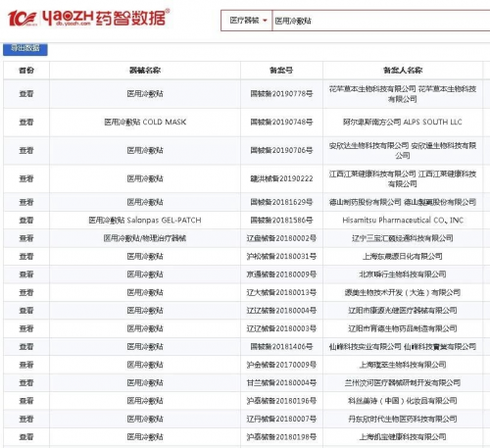
Task: Select filer 科丝美诗（中国）化妆品有限公司
Action: (403, 401)
